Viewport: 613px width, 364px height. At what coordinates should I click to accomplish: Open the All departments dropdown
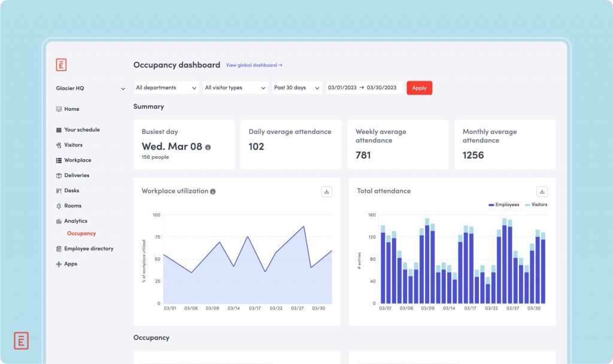pyautogui.click(x=166, y=87)
